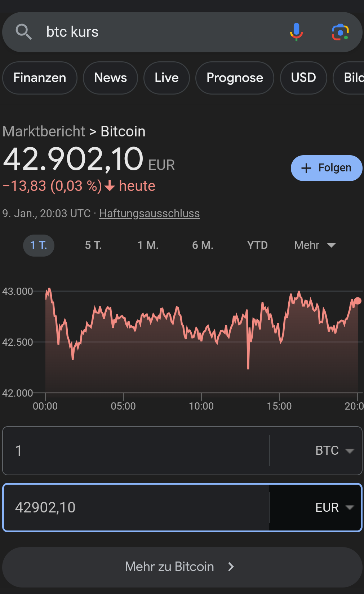This screenshot has height=594, width=364.
Task: Display the YTD chart range
Action: [x=257, y=245]
